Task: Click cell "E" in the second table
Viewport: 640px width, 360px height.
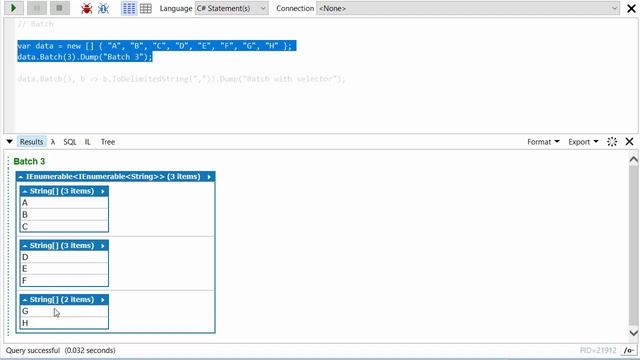Action: click(64, 269)
